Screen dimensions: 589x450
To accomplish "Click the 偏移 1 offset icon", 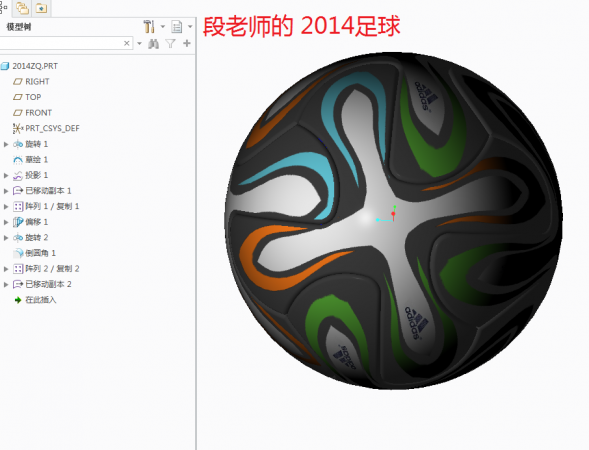I will tap(18, 222).
